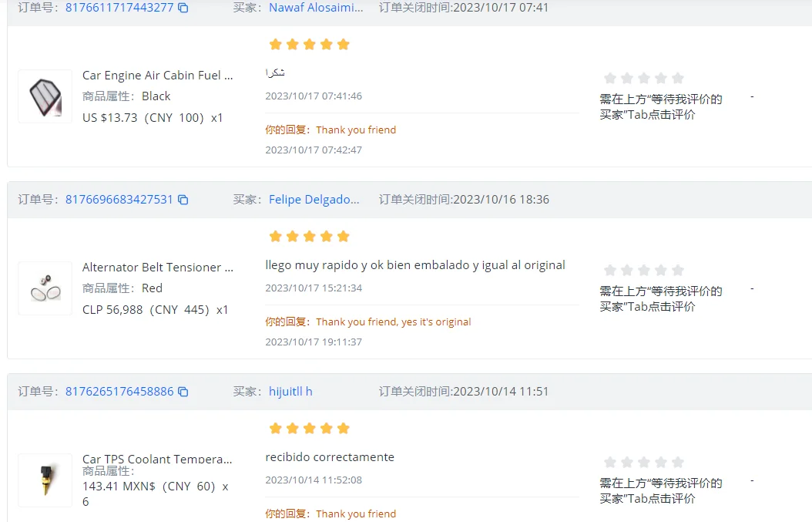Open order 8176265176458886 link
This screenshot has width=812, height=522.
(119, 392)
